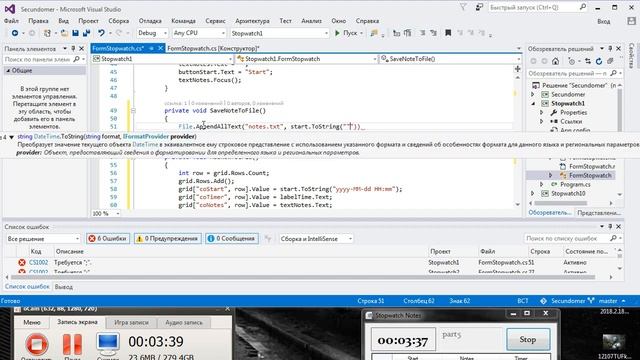Open the Stopwatch1 startup project dropdown
The image size is (640, 360).
(280, 33)
